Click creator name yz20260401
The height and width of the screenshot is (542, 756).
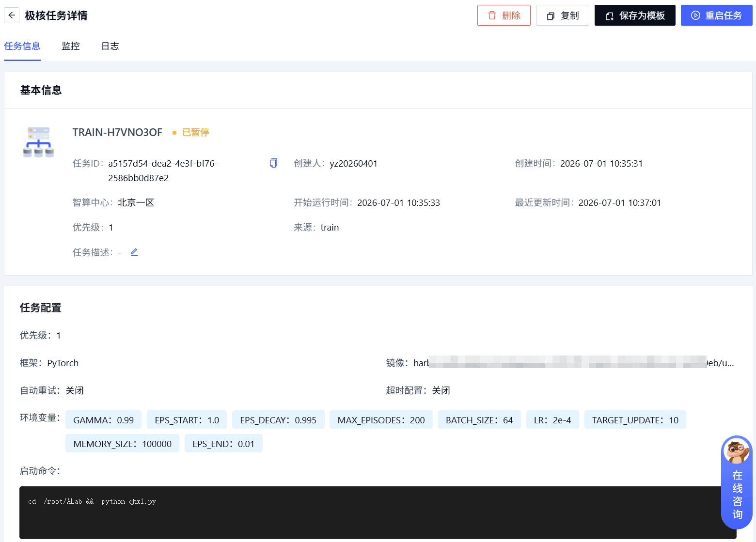click(353, 163)
